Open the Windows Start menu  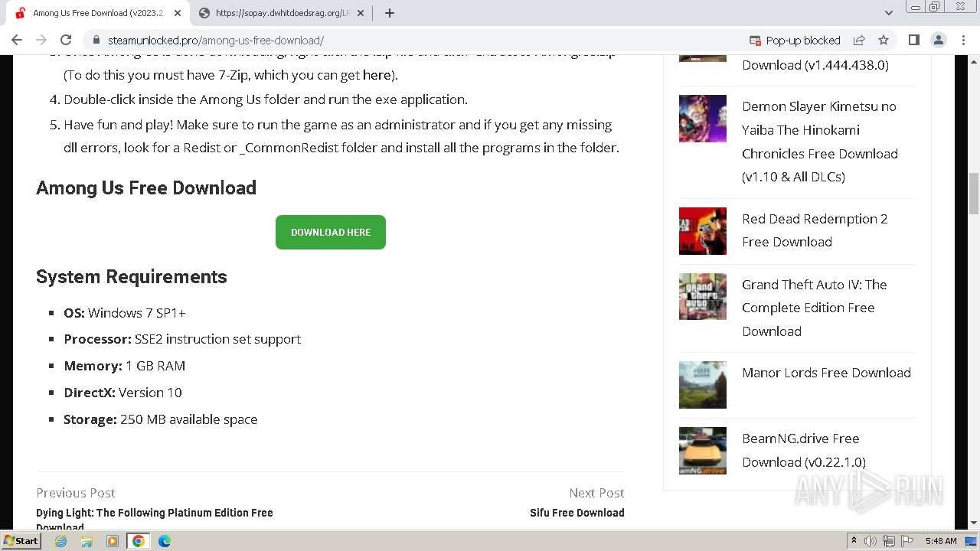[21, 540]
